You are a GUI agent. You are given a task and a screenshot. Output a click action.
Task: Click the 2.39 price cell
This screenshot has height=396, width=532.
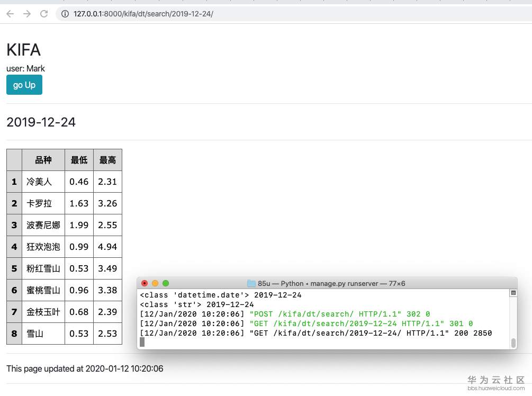click(107, 312)
